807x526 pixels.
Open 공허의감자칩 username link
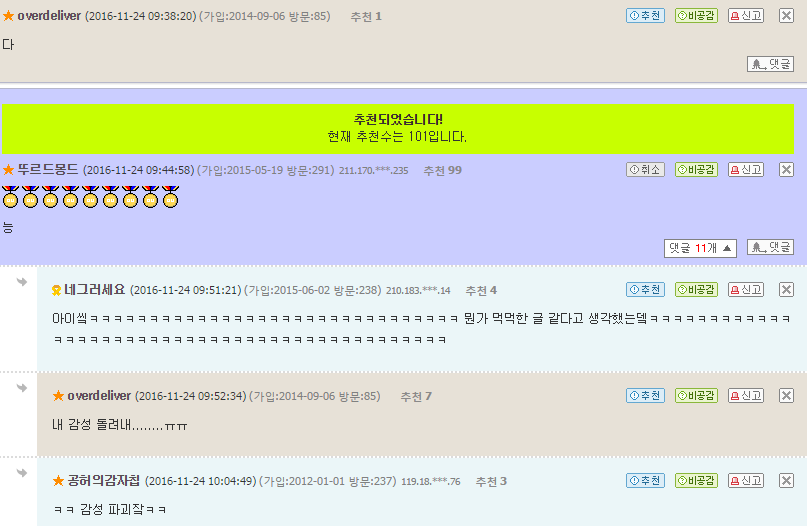(x=103, y=481)
